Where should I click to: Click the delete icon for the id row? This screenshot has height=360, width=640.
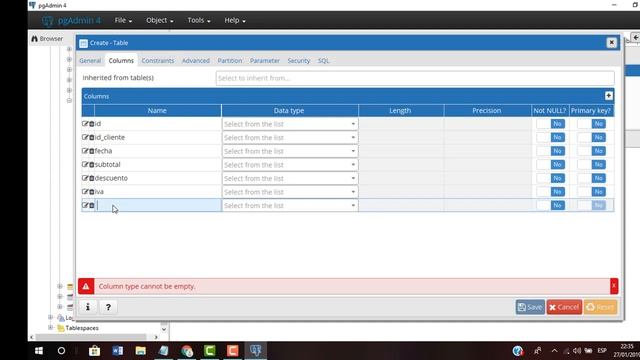tap(92, 124)
